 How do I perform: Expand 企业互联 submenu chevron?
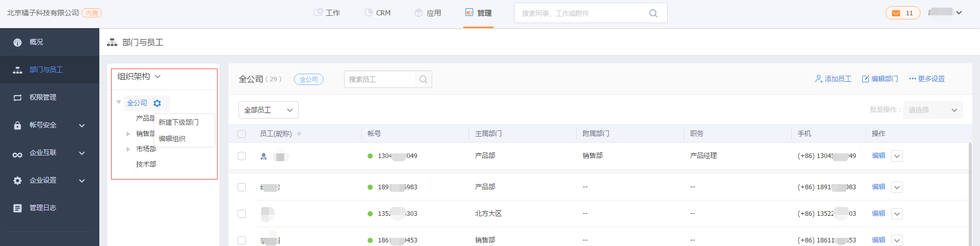click(82, 153)
